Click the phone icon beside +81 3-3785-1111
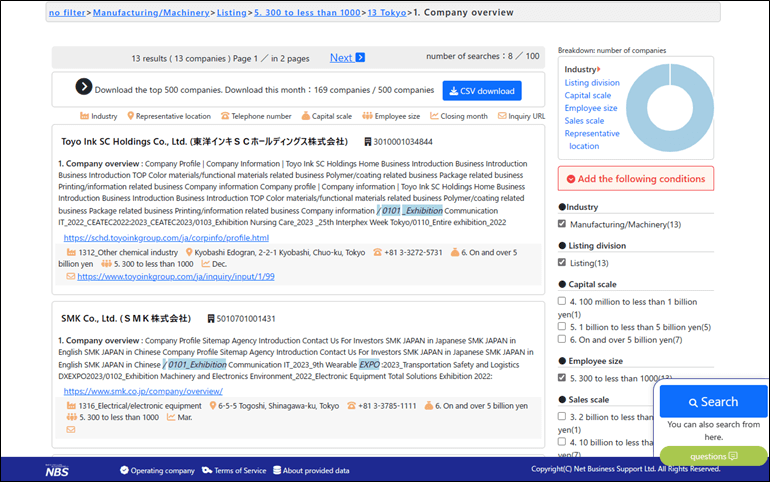The height and width of the screenshot is (482, 770). 351,405
